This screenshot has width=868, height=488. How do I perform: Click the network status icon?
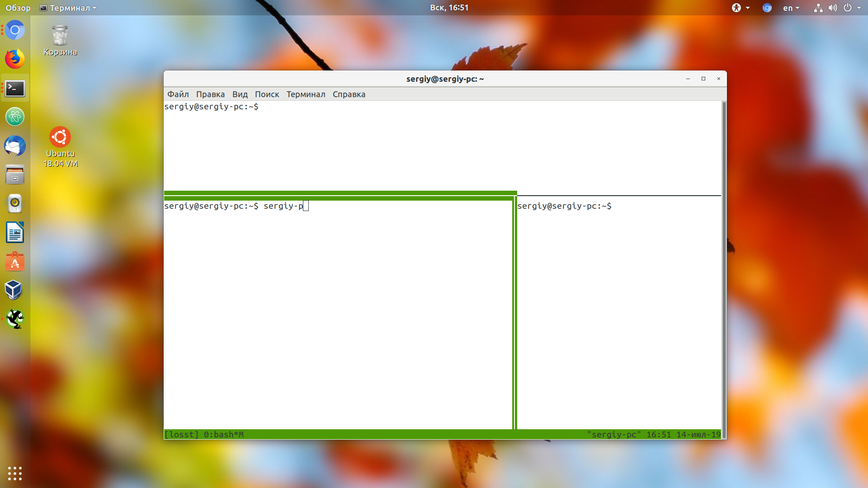tap(818, 8)
